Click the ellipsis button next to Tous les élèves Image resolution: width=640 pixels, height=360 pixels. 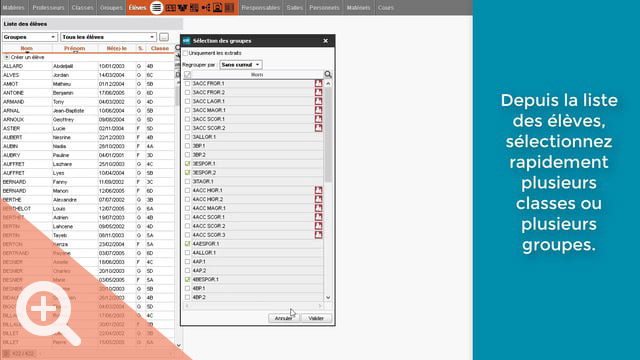point(164,37)
